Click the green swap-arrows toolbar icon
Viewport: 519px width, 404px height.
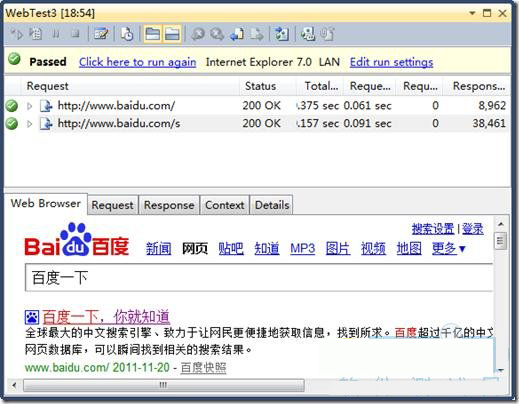point(282,34)
